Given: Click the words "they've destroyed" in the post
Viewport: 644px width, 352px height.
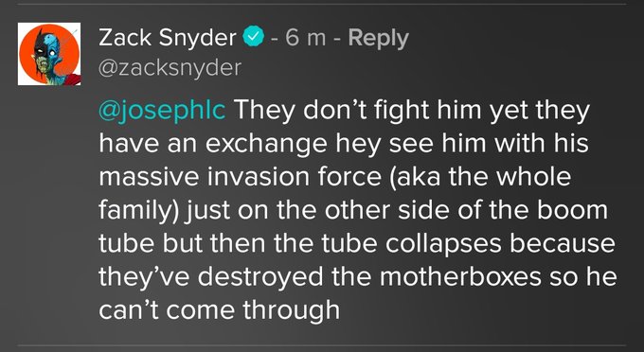Looking at the screenshot, I should coord(210,276).
